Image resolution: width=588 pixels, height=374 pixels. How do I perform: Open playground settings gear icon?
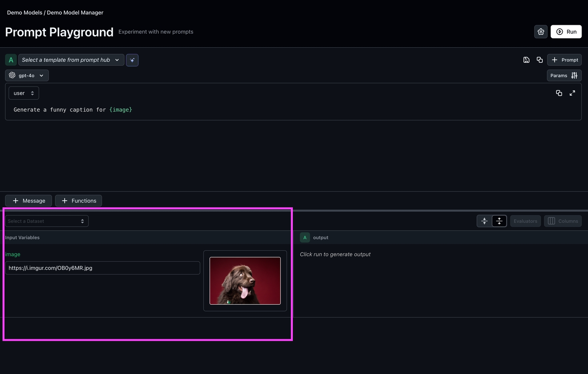click(x=541, y=32)
